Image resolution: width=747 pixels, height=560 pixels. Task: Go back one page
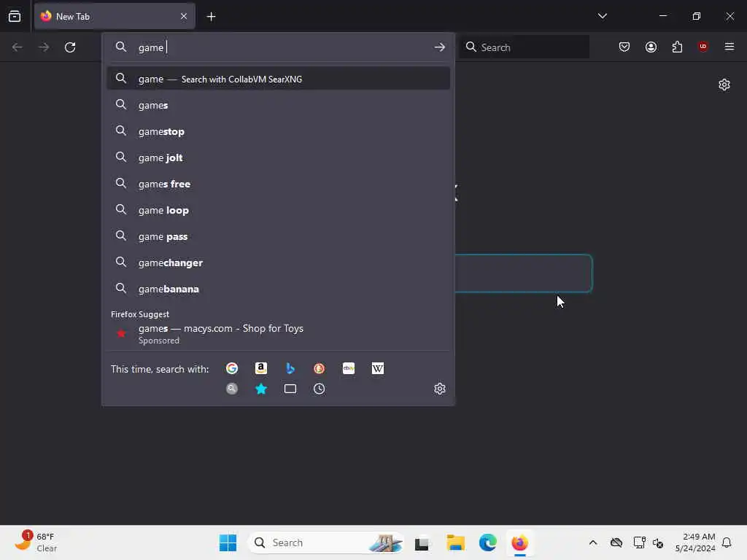pos(18,47)
